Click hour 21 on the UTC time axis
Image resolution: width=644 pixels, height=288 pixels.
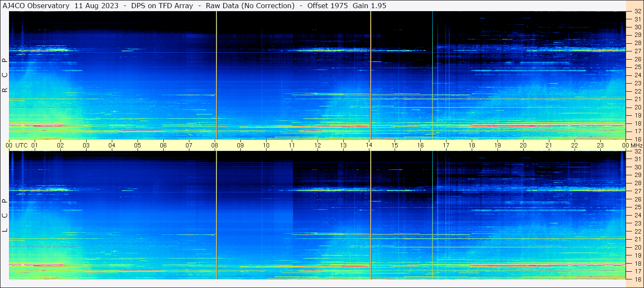[x=549, y=145]
